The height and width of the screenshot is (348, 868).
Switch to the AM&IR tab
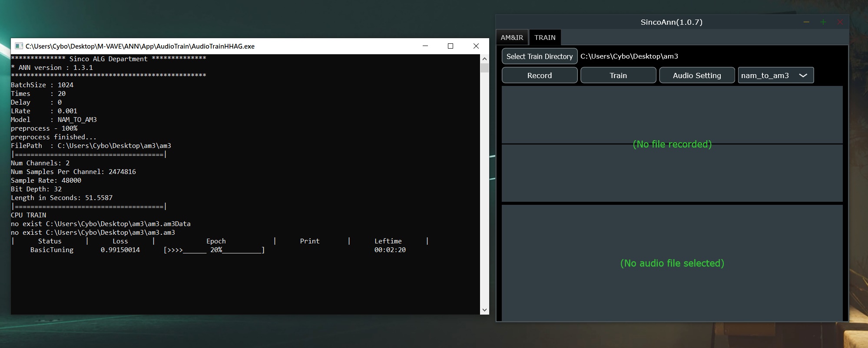512,37
